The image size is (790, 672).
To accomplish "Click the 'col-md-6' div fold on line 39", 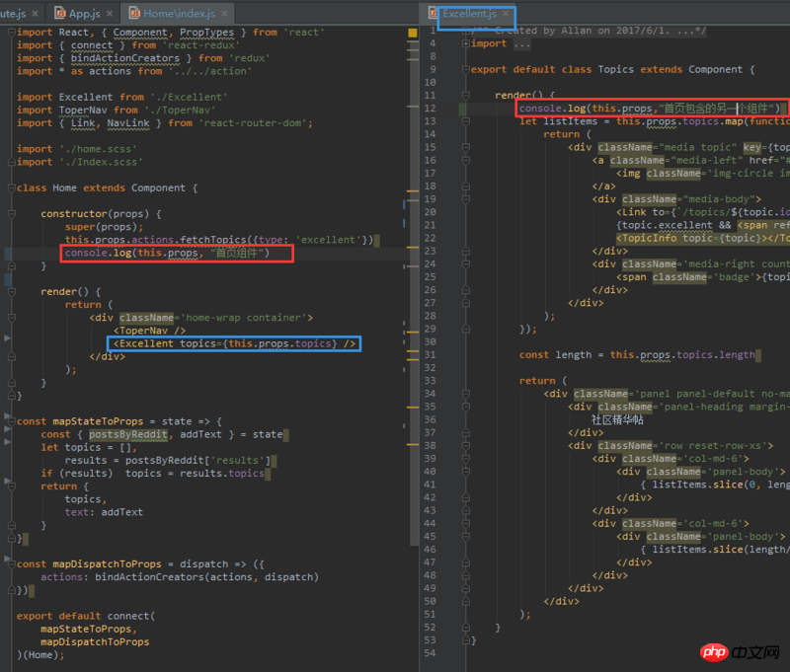I will (465, 459).
